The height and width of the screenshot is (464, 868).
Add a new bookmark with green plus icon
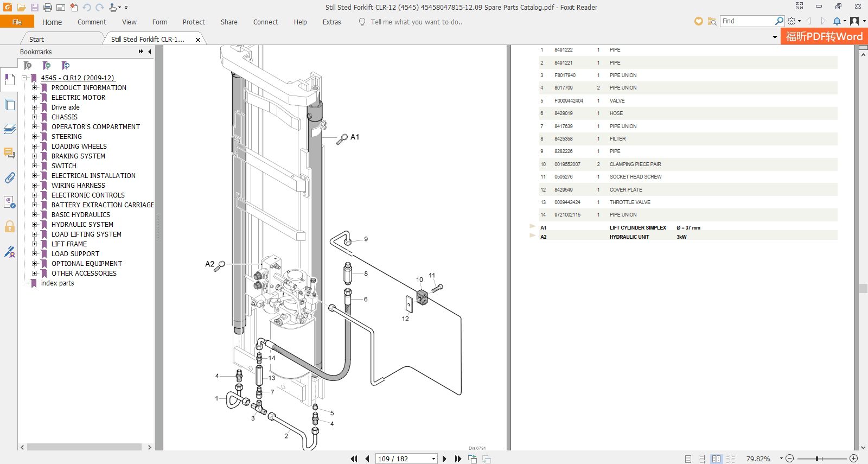tap(47, 66)
